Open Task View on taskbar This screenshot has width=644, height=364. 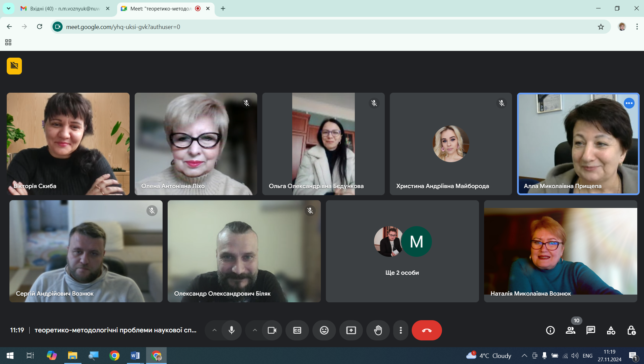coord(30,356)
